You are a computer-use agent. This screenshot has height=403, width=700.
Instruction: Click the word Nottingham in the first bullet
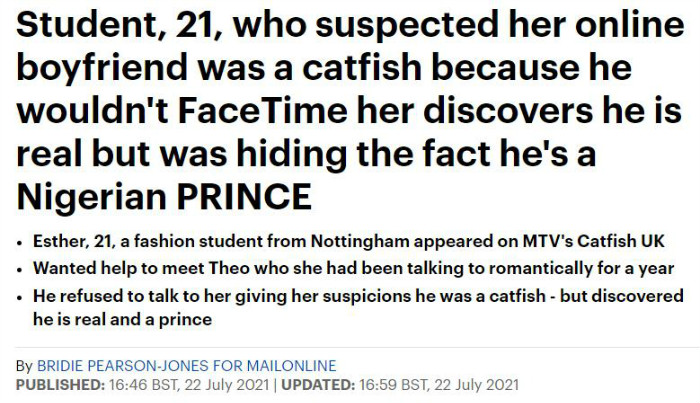(360, 241)
